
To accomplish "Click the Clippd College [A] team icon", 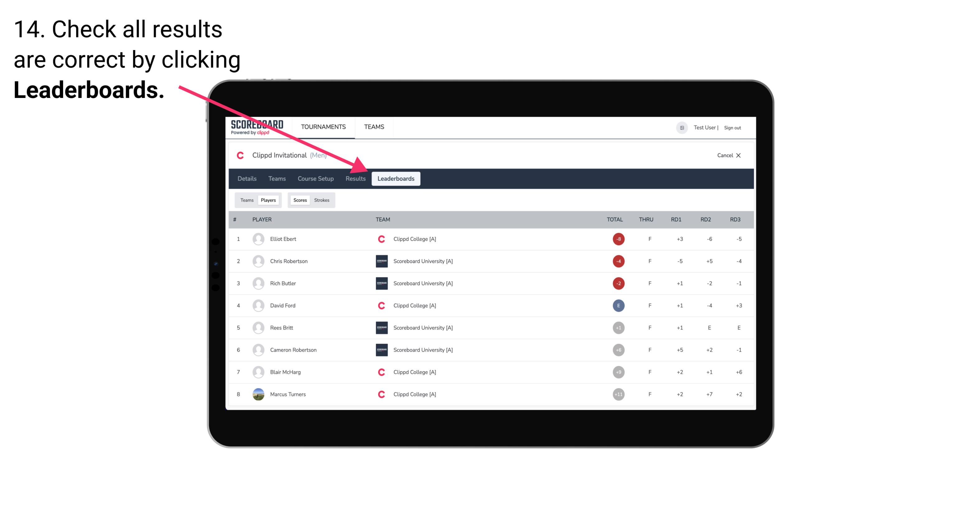I will coord(380,239).
